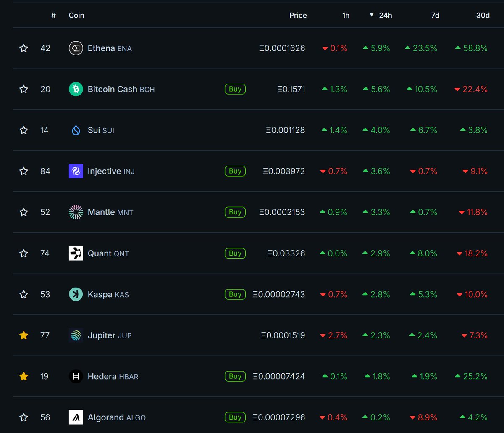Click Hedera 30d change 25.2%
Image resolution: width=504 pixels, height=433 pixels.
point(471,376)
